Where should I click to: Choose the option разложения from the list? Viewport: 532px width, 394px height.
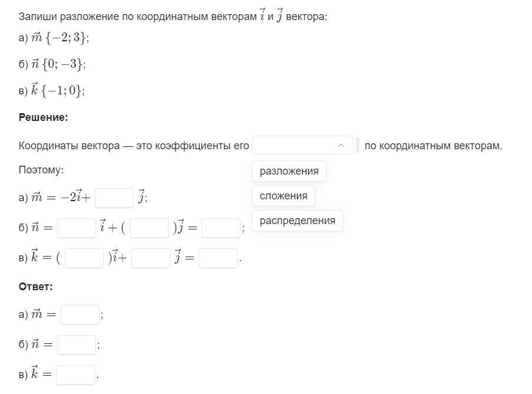289,171
